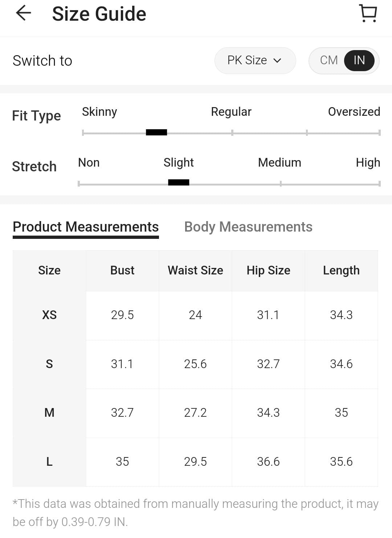Switch units to CM
Viewport: 392px width, 538px height.
click(x=329, y=60)
